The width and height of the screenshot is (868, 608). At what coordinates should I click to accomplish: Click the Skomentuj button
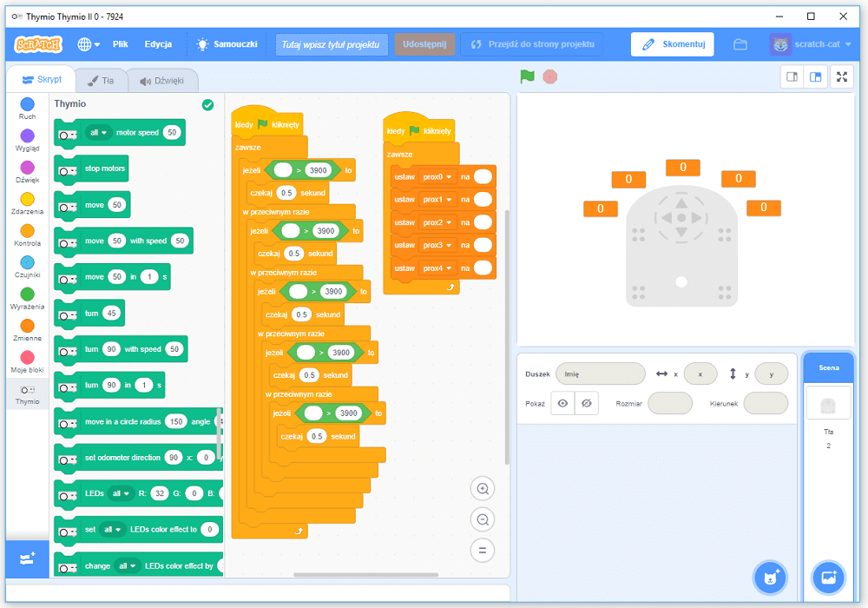click(x=673, y=44)
